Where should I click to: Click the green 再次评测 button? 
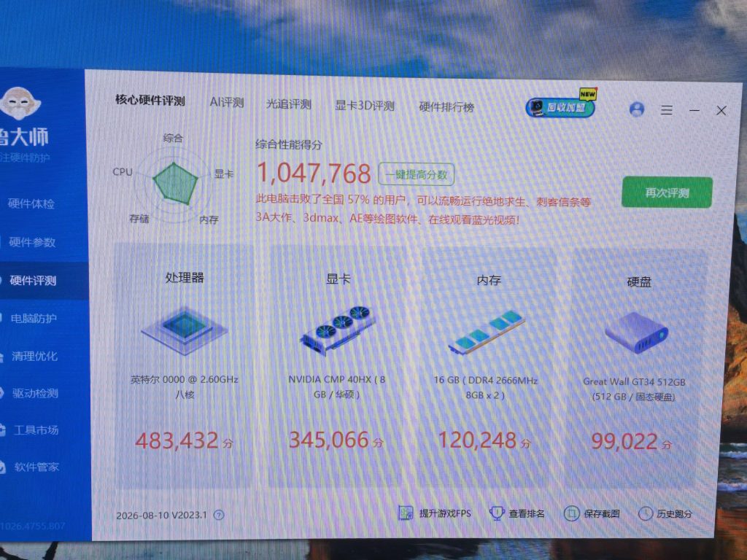[667, 192]
